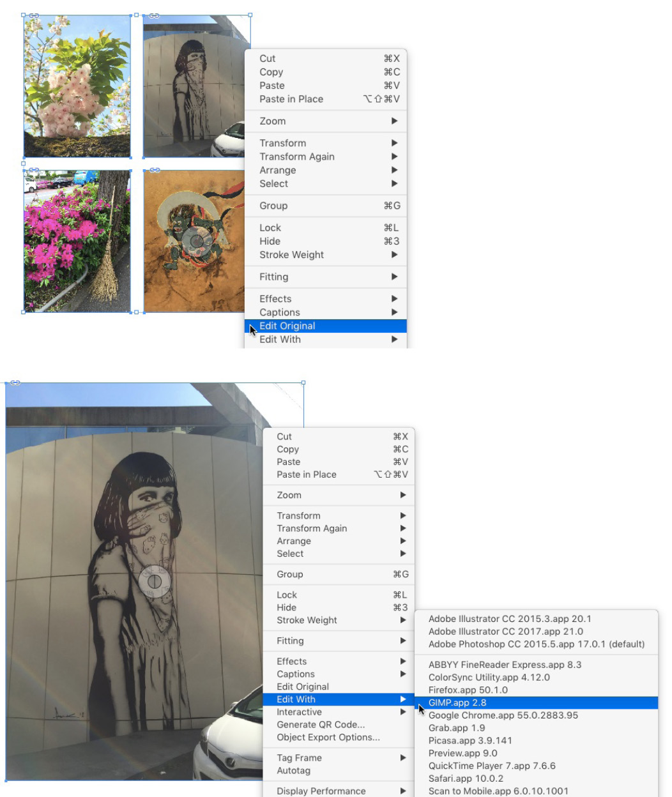Click the content grabber donut on the demon painting
The width and height of the screenshot is (672, 797).
click(197, 241)
